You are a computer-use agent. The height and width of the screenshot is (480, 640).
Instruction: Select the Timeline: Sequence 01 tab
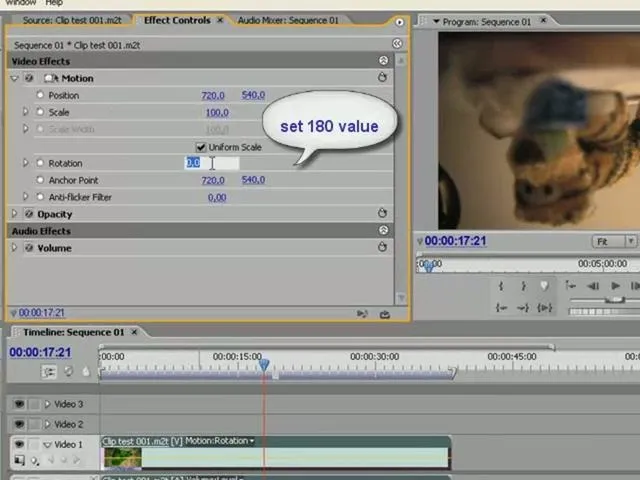pos(73,332)
